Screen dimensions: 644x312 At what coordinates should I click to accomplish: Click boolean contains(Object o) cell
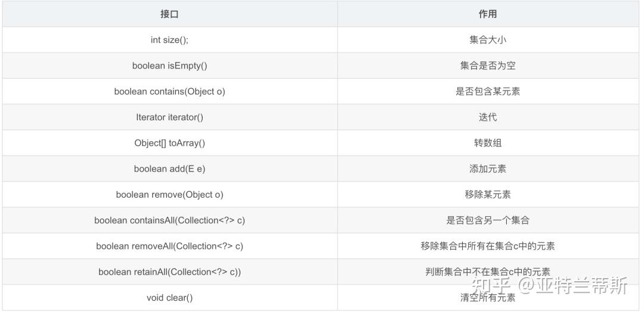point(169,92)
